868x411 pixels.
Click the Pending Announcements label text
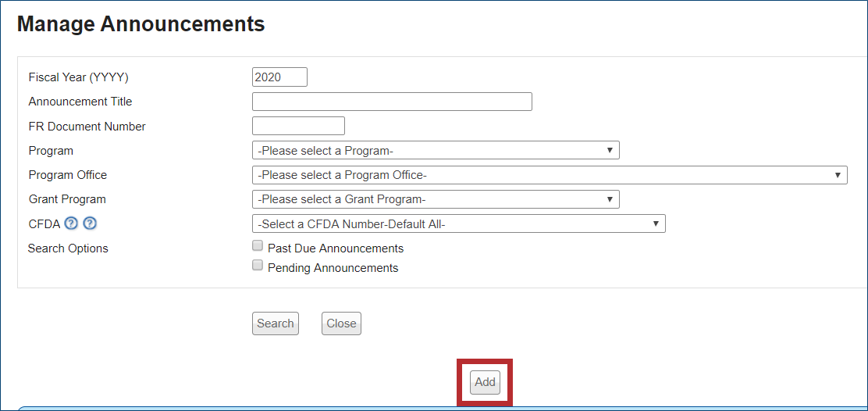pyautogui.click(x=333, y=268)
